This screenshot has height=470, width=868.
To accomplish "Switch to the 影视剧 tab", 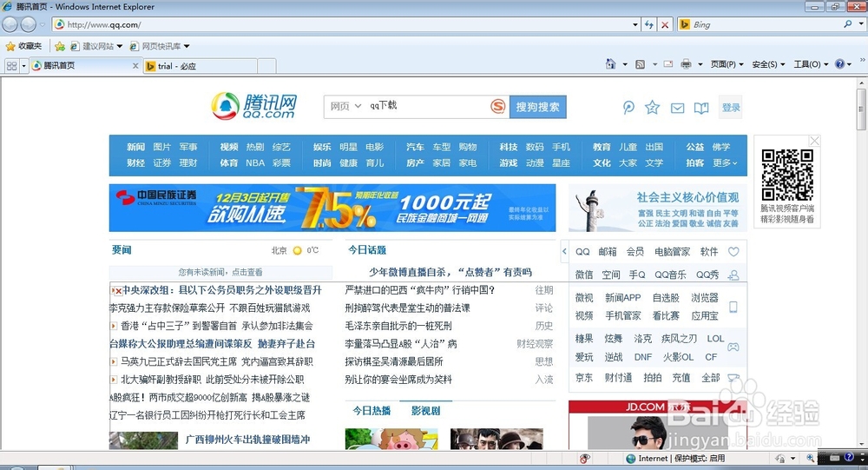I will 425,411.
